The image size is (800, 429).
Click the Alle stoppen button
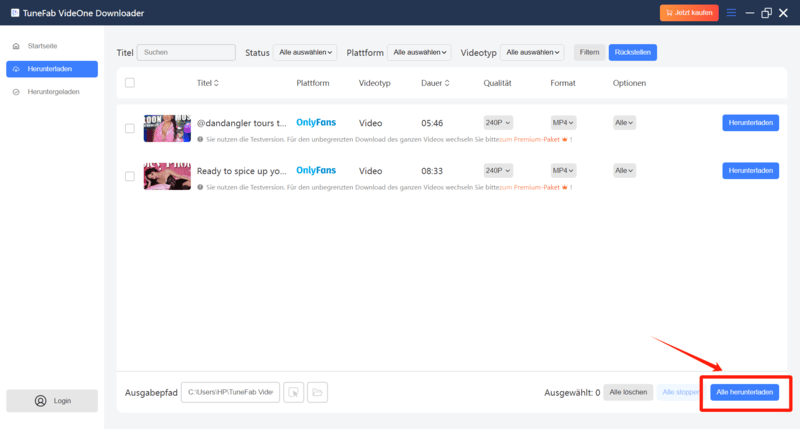(x=680, y=392)
